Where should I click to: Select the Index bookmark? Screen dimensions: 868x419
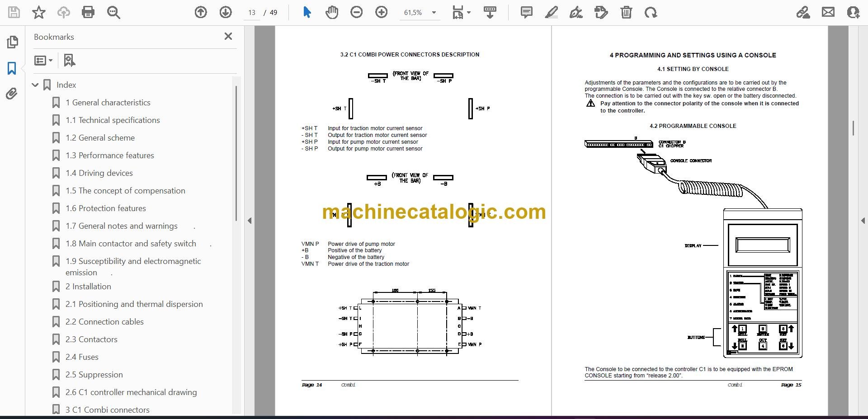(x=66, y=85)
